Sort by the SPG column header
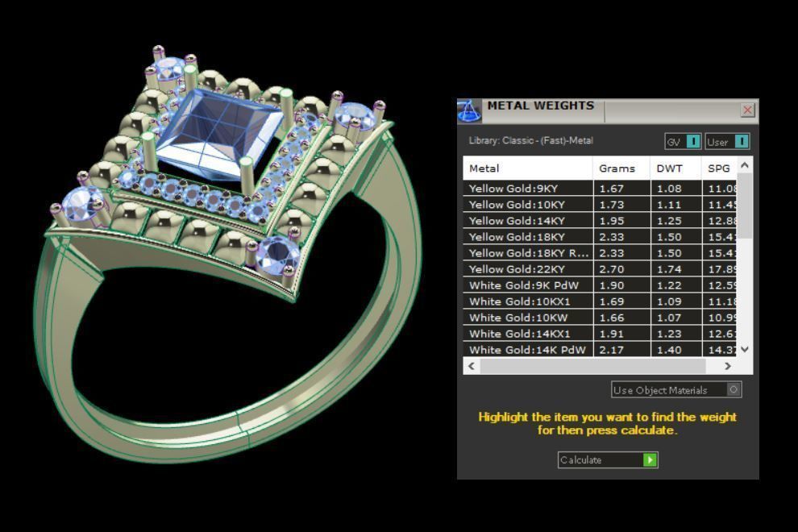Image resolution: width=798 pixels, height=532 pixels. point(719,168)
